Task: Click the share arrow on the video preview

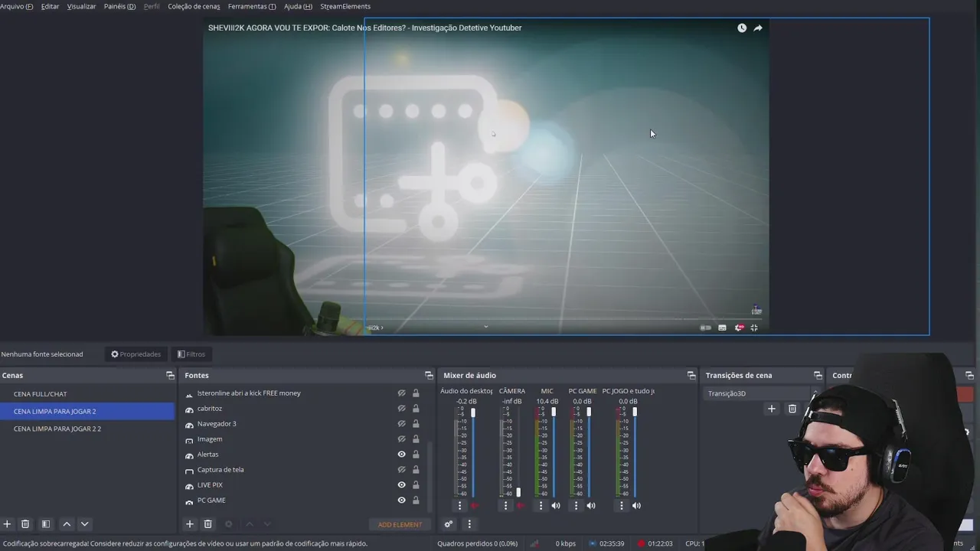Action: (758, 28)
